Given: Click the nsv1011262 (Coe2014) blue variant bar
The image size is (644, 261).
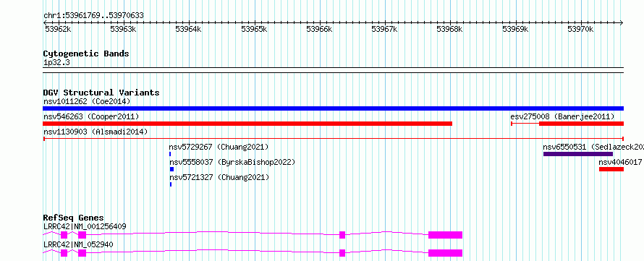Looking at the screenshot, I should [333, 108].
